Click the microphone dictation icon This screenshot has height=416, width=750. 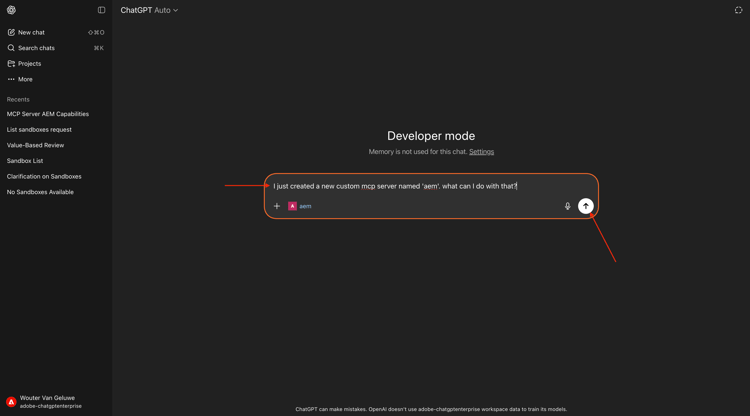(x=567, y=206)
